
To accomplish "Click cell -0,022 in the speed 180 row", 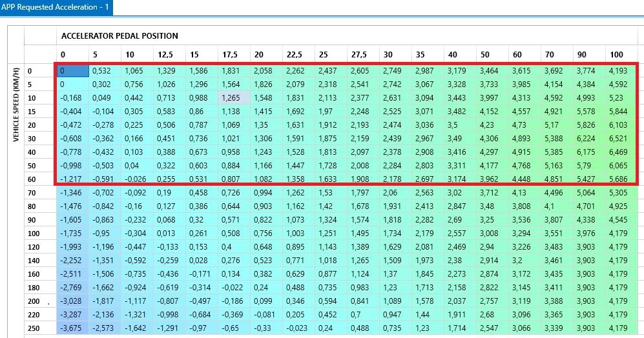I will point(234,288).
